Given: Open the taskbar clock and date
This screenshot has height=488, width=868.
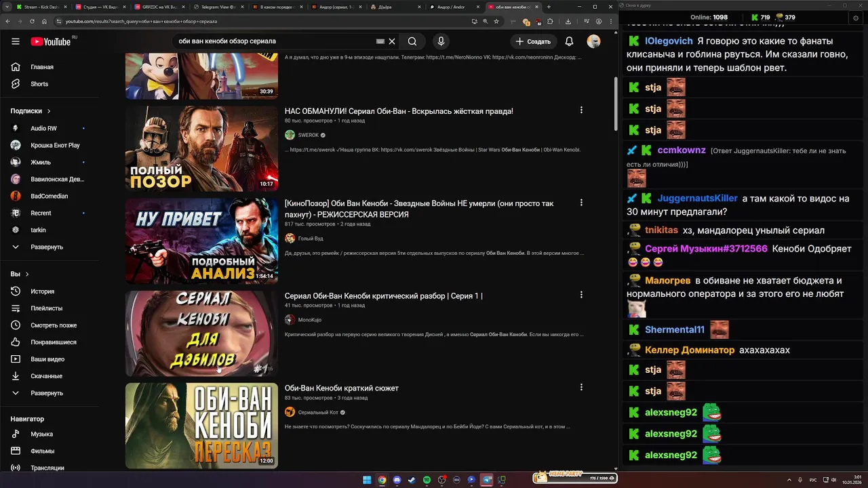Looking at the screenshot, I should 852,480.
